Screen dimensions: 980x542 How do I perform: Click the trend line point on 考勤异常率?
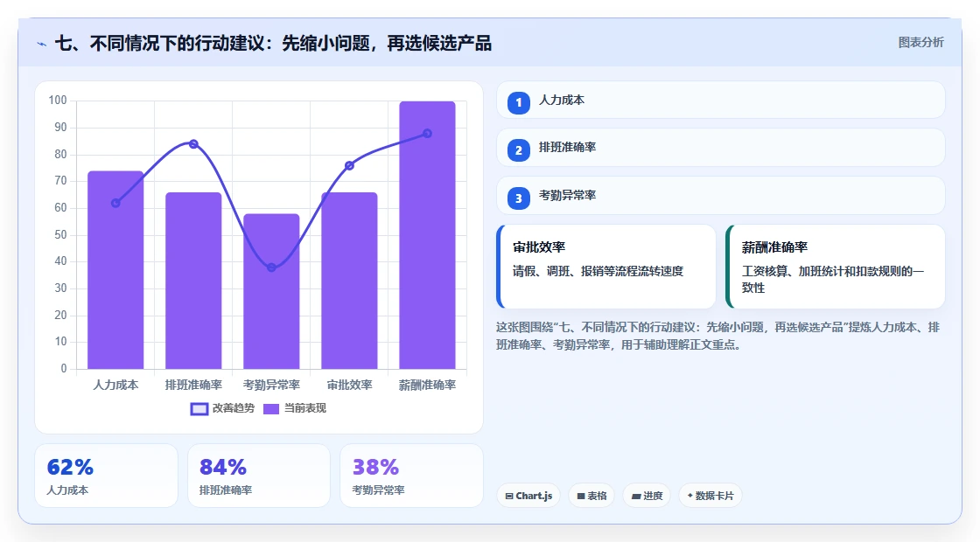click(x=271, y=268)
